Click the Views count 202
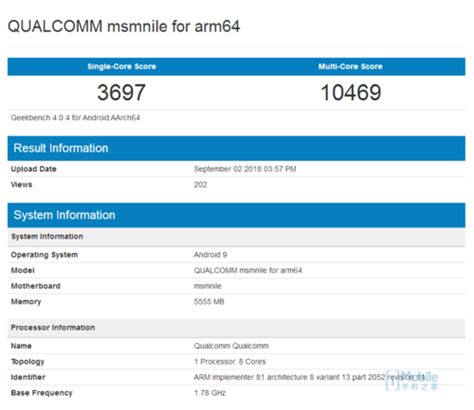The image size is (474, 410). click(200, 185)
